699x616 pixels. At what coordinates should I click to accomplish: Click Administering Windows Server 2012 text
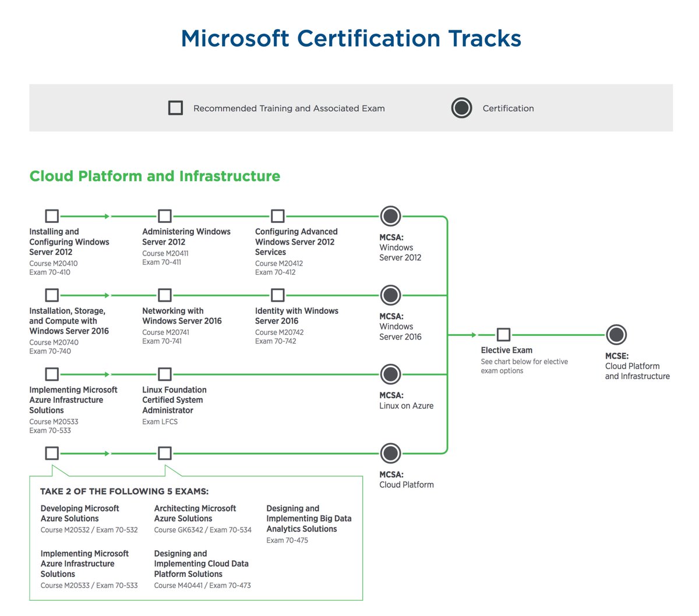(186, 236)
